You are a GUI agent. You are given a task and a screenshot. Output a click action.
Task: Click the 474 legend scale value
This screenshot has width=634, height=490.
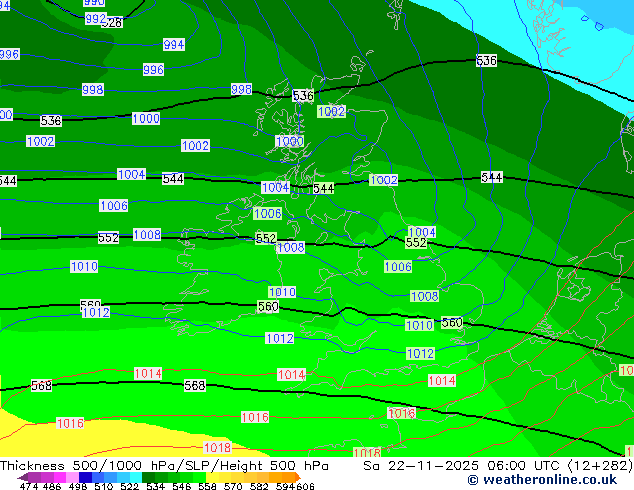[x=29, y=486]
